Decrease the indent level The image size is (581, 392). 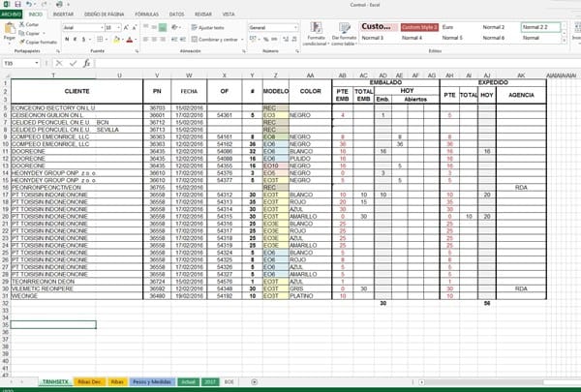point(174,40)
